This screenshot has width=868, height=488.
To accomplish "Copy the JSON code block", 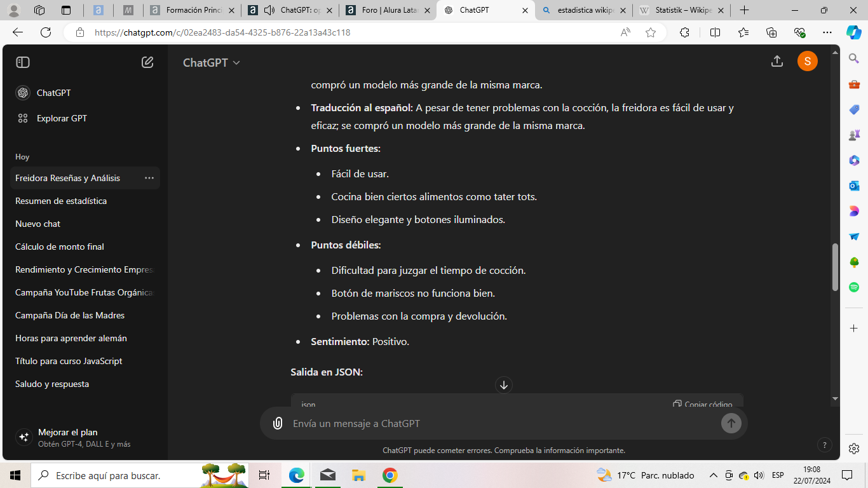I will coord(703,404).
